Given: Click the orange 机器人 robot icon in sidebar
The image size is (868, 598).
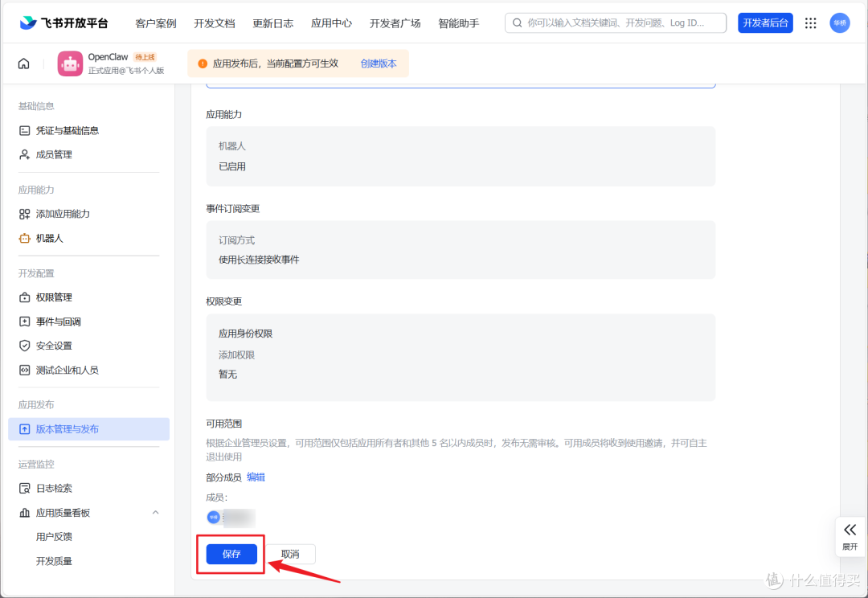Looking at the screenshot, I should pos(24,238).
